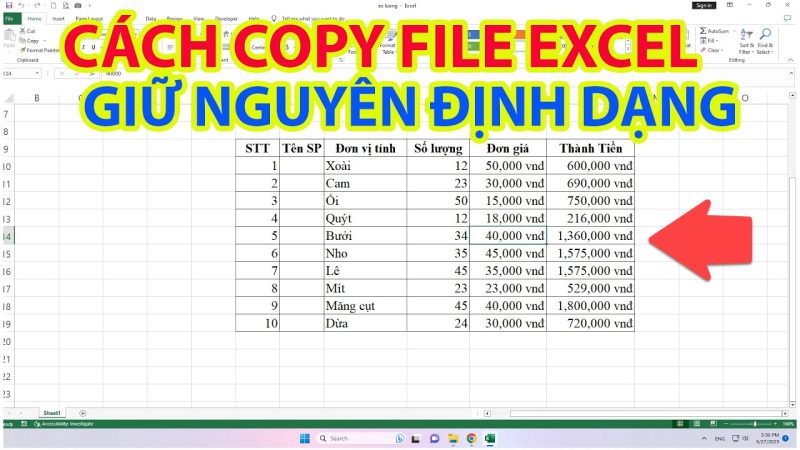
Task: Show hidden system tray icons
Action: [x=704, y=438]
